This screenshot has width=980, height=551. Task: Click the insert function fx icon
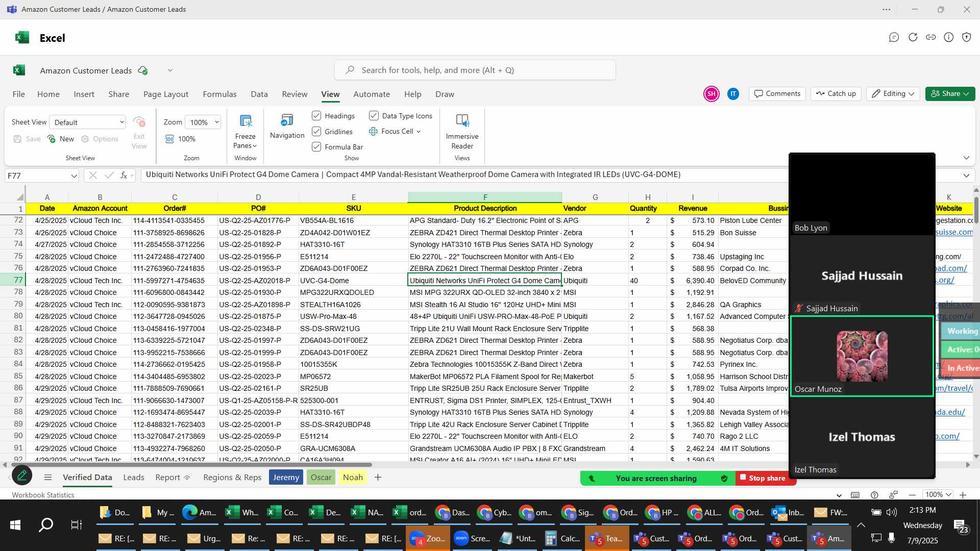tap(124, 176)
